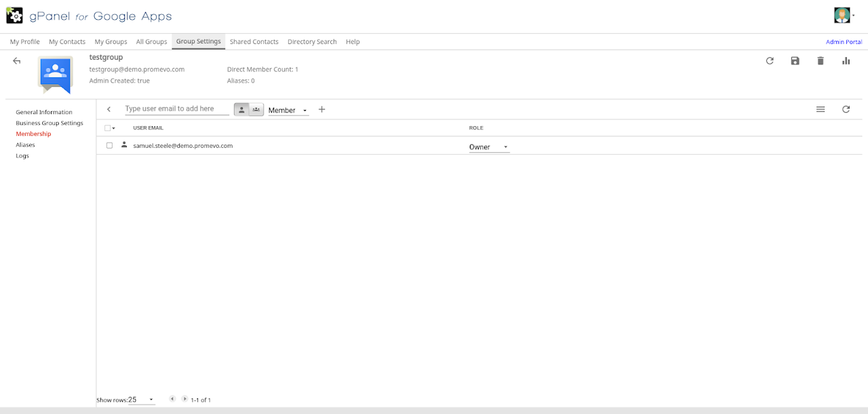Change the Owner role dropdown

tap(489, 147)
